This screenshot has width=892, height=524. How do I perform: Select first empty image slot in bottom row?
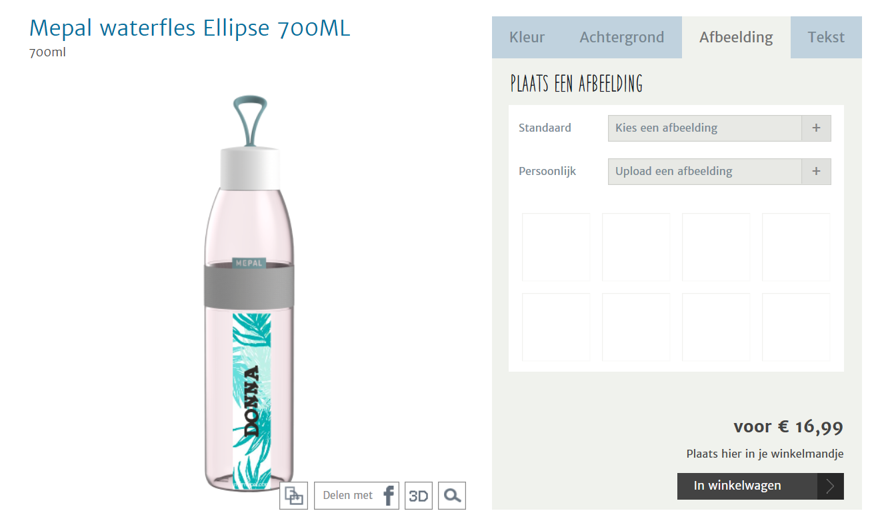[x=556, y=327]
